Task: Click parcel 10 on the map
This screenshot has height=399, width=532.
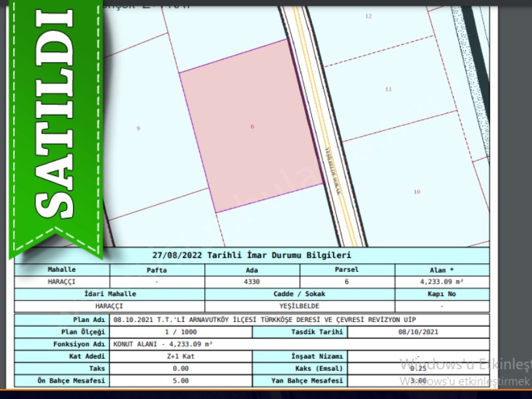Action: click(417, 192)
